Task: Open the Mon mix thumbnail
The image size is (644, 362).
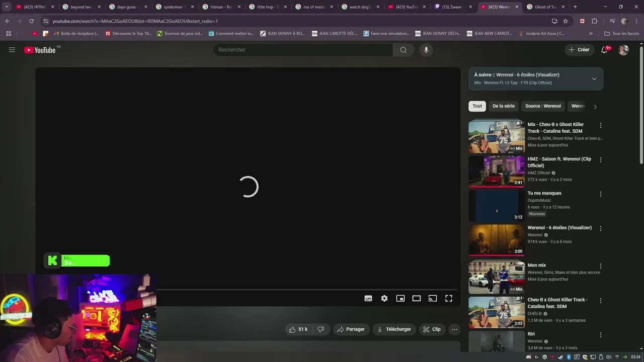Action: [497, 278]
